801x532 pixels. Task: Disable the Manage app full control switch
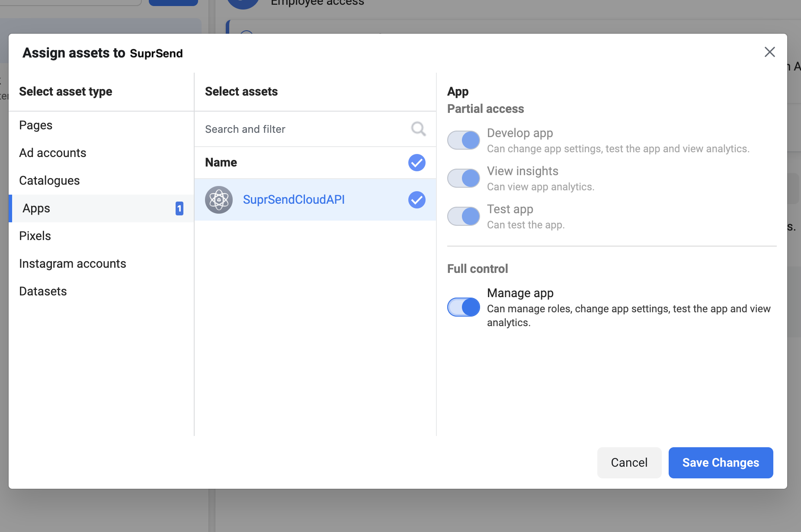[464, 307]
